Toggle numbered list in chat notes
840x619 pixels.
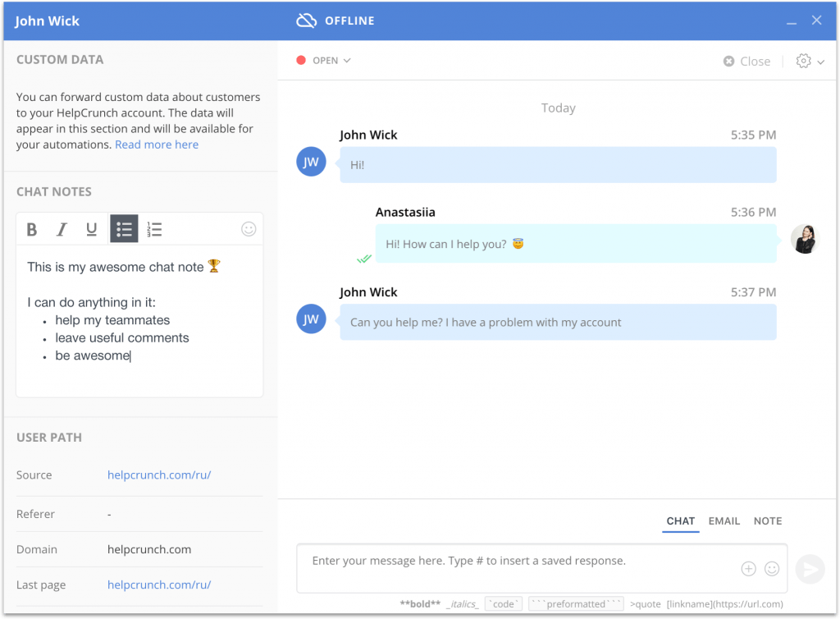(154, 229)
